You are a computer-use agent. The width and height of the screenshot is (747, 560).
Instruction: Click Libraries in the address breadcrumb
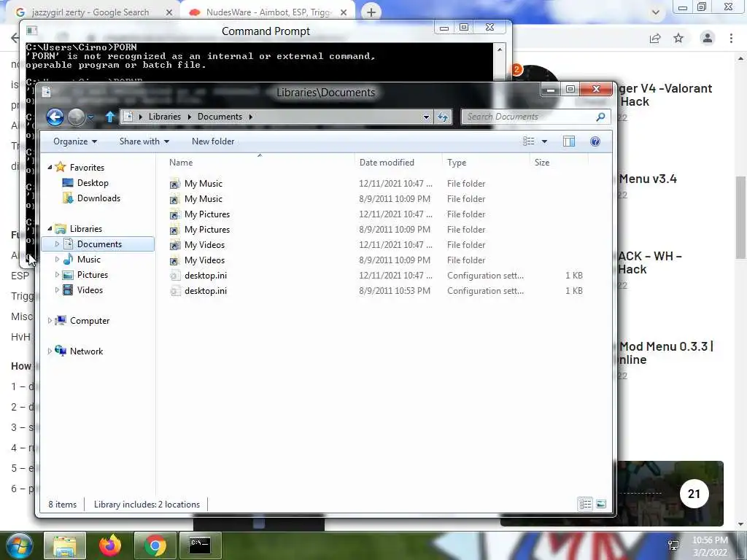[x=164, y=117]
